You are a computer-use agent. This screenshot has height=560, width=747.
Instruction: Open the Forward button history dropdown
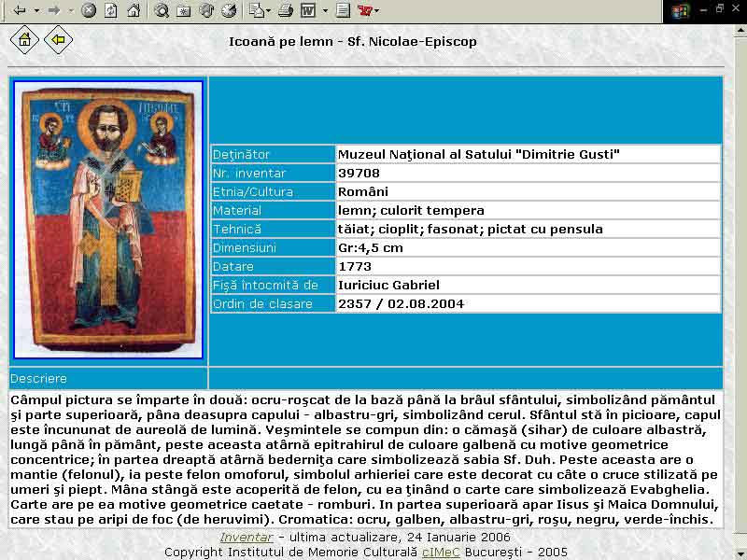[x=71, y=10]
